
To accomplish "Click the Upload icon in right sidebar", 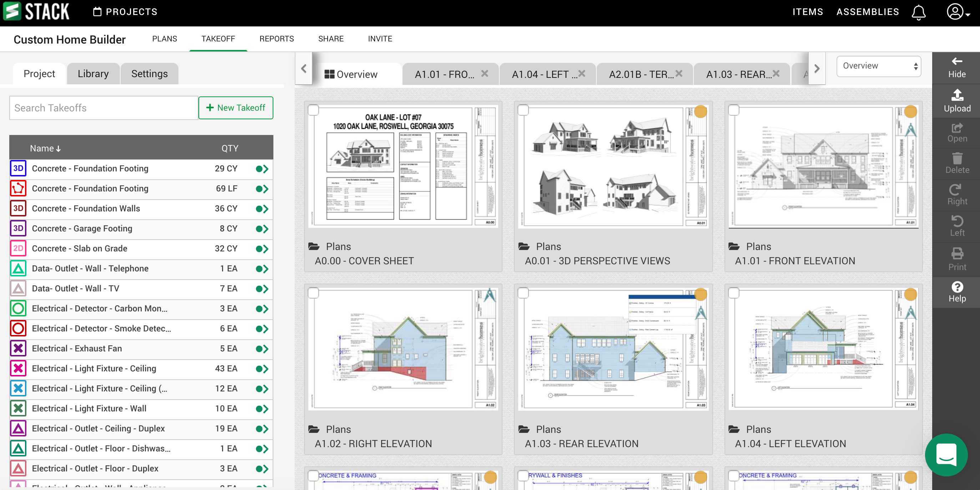I will click(956, 100).
